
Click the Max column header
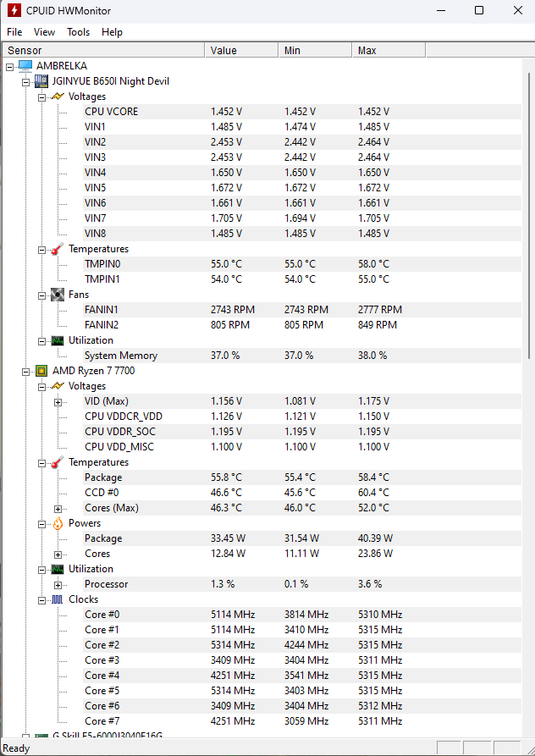click(389, 50)
